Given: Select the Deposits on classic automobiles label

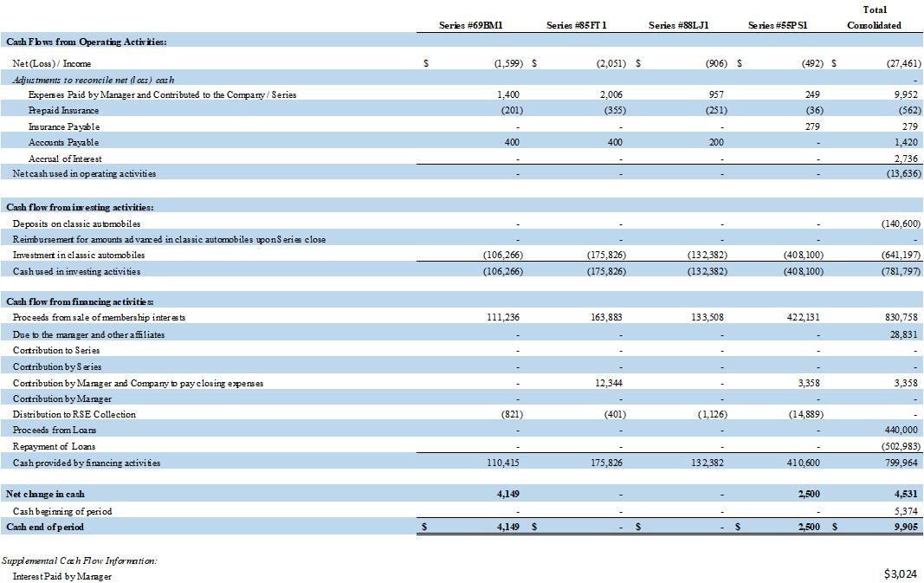Looking at the screenshot, I should [76, 223].
